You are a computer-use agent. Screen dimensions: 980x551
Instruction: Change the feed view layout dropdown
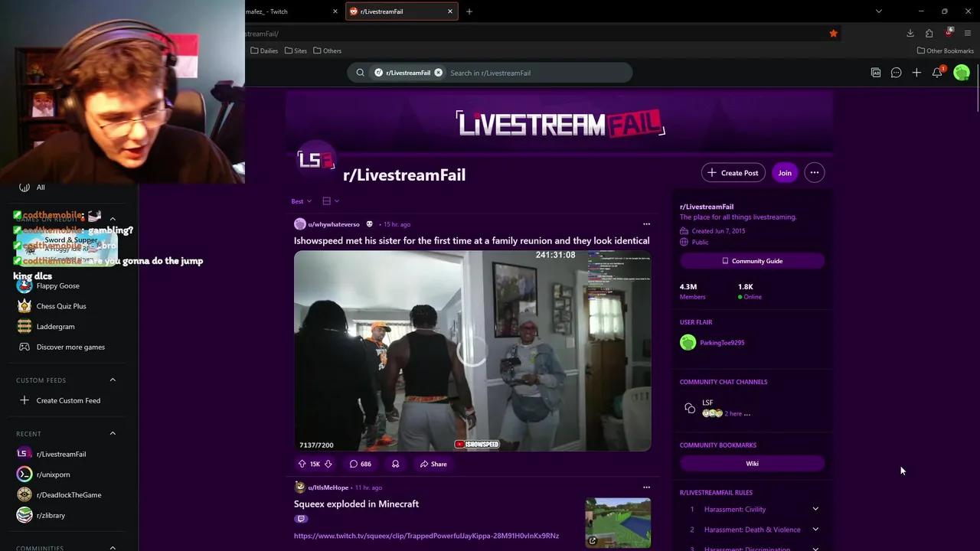pyautogui.click(x=331, y=201)
